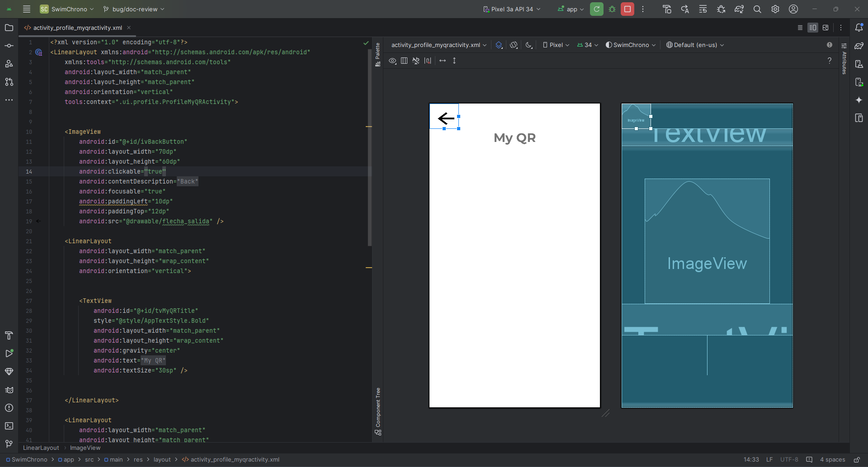Select design surface layers icon
This screenshot has width=868, height=467.
(x=499, y=45)
